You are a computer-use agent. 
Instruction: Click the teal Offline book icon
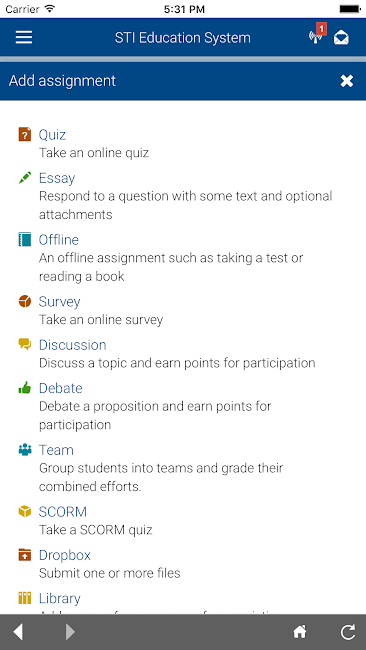click(25, 240)
